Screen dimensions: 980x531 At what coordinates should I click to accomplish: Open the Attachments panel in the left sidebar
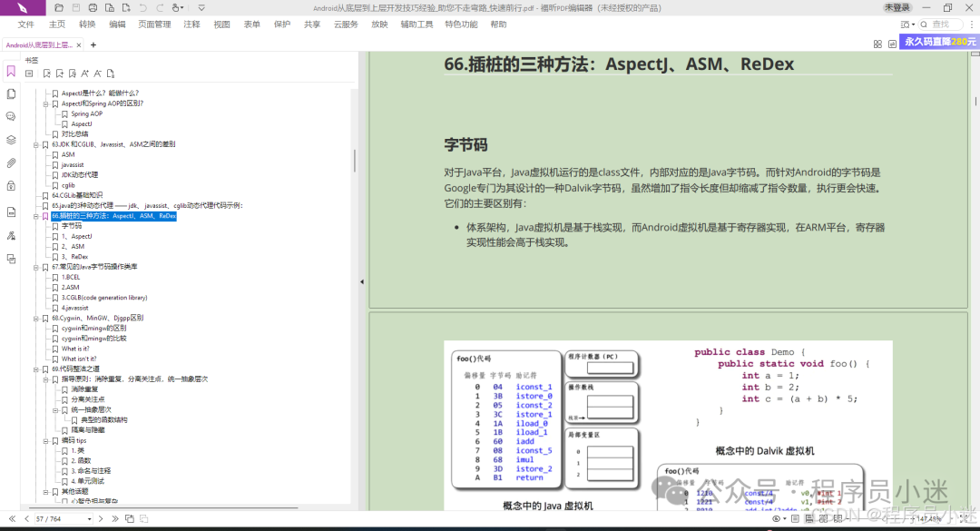pyautogui.click(x=11, y=163)
